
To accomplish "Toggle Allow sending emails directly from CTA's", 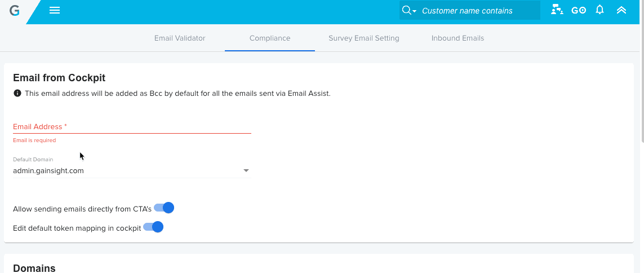I will click(x=164, y=208).
